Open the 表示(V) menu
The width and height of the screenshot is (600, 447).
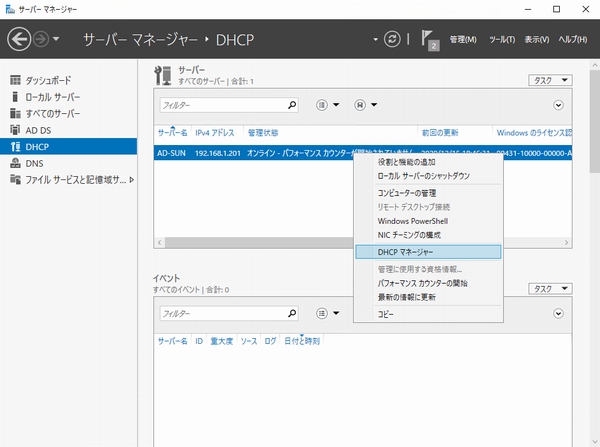(537, 39)
